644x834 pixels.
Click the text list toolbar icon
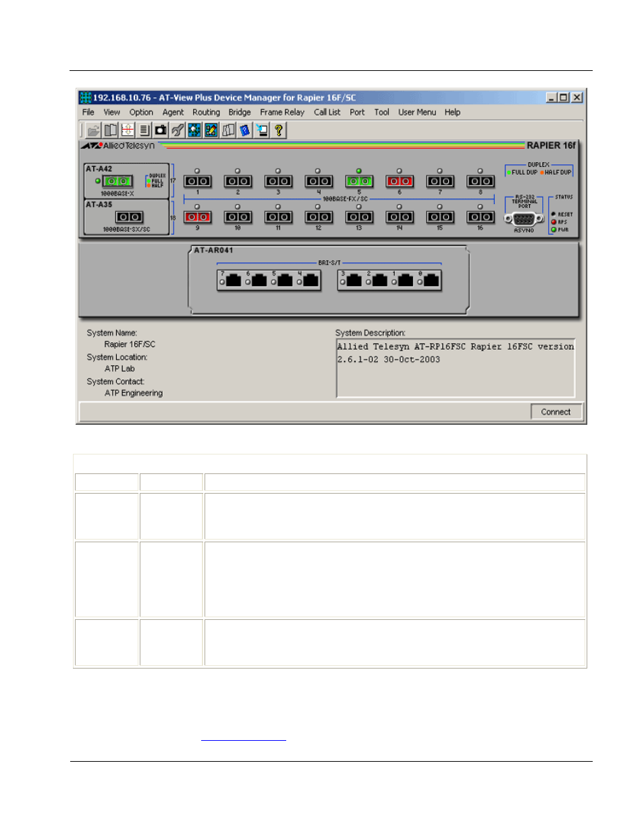point(144,130)
